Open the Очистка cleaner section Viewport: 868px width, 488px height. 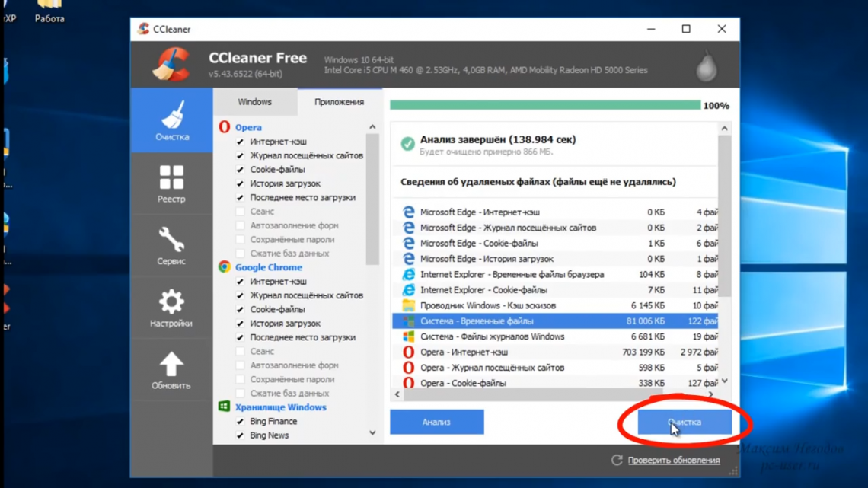tap(171, 120)
